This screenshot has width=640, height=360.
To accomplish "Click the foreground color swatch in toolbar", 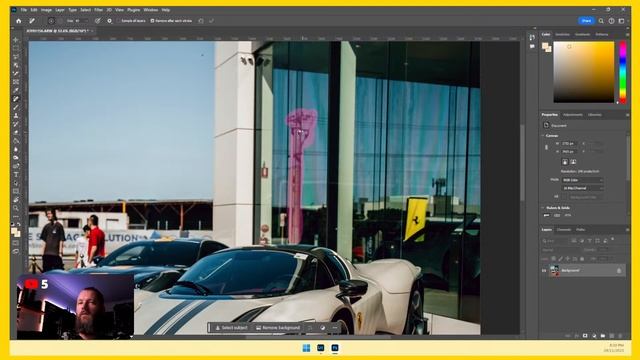I will [x=14, y=231].
